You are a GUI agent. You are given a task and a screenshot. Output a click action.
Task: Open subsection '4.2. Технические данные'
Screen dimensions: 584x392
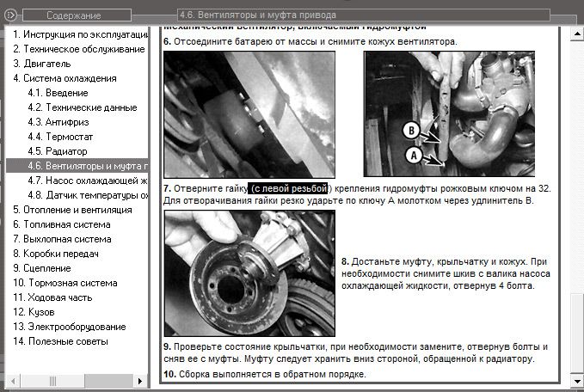[83, 107]
